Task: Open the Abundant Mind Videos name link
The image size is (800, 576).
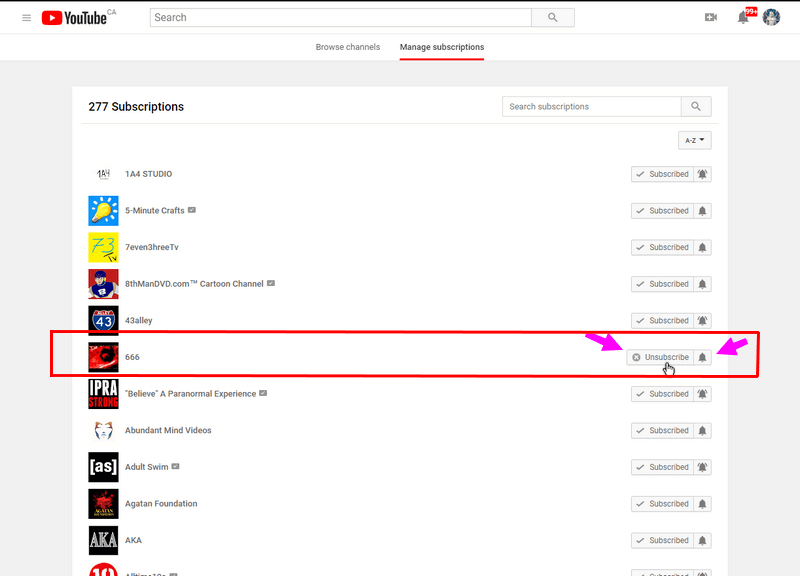Action: [168, 431]
